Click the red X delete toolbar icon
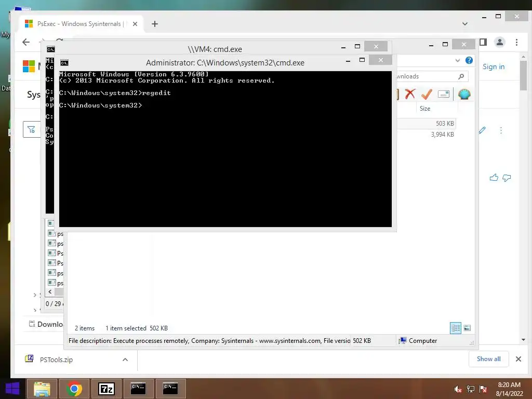 410,94
